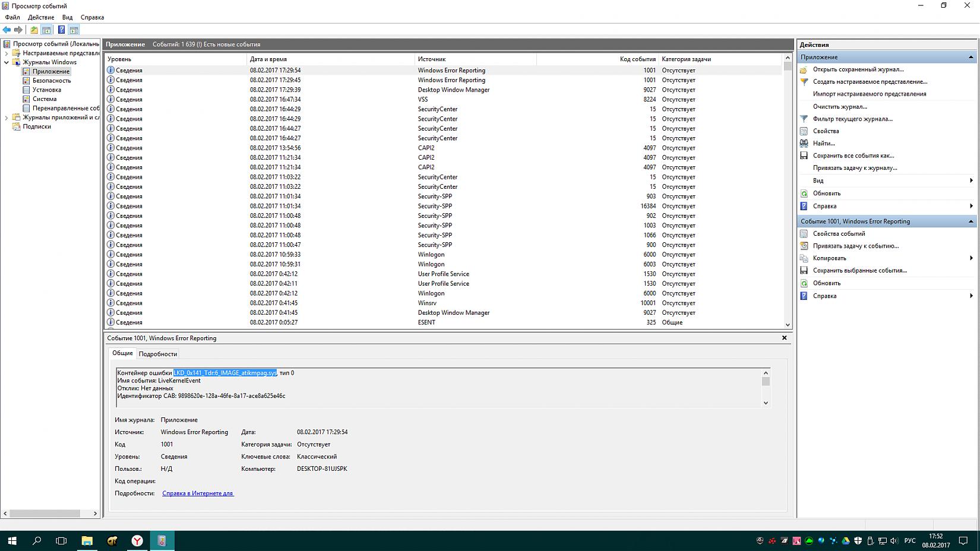980x551 pixels.
Task: Click the Найти binoculars icon
Action: [x=804, y=143]
